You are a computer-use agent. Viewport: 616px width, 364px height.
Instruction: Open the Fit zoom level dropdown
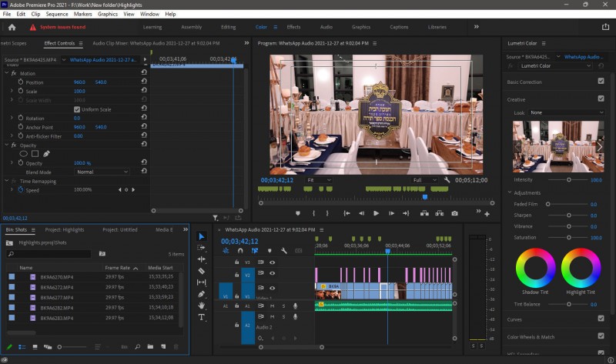pyautogui.click(x=317, y=180)
